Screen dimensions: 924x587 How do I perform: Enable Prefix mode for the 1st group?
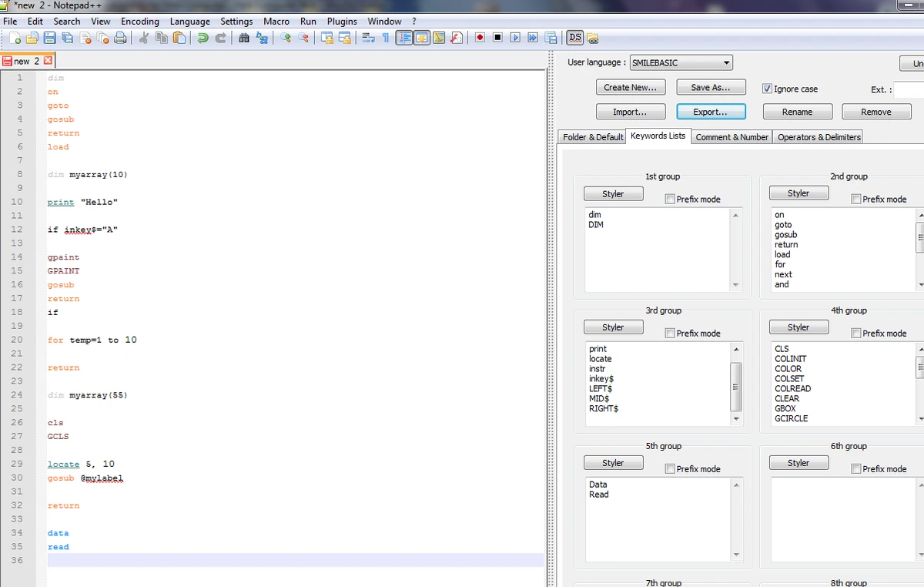coord(670,199)
